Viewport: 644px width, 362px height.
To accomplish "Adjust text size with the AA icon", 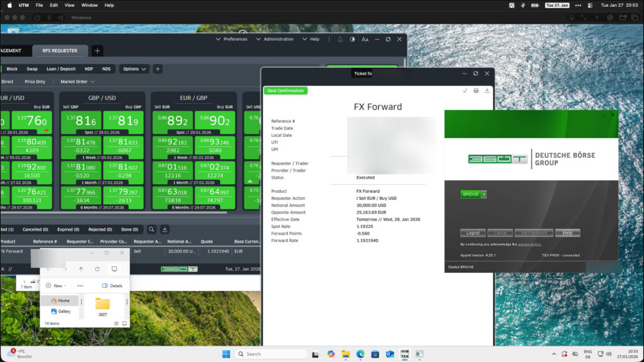I will (x=365, y=39).
